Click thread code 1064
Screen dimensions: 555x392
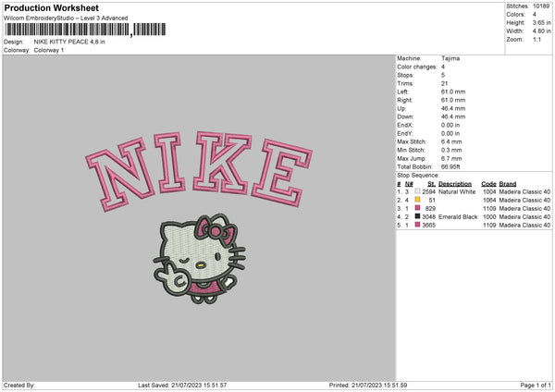(x=489, y=201)
